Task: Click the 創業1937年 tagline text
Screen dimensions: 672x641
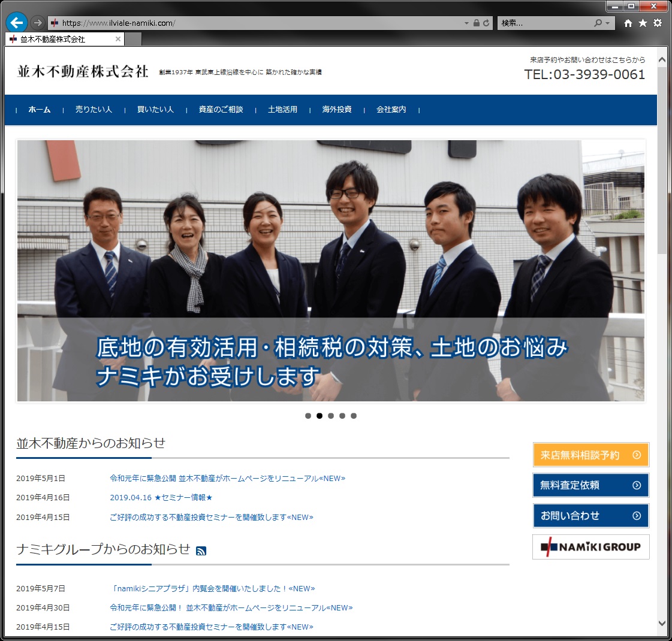Action: (240, 72)
